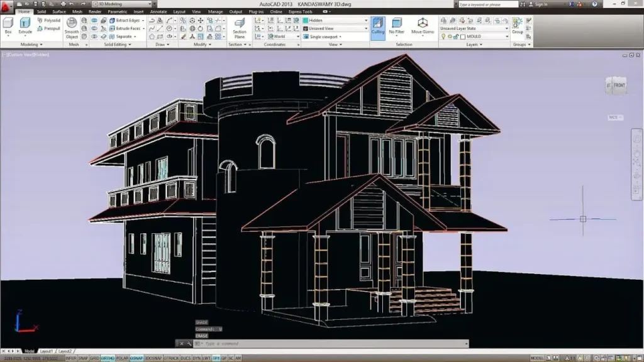644x362 pixels.
Task: Switch to the Render ribbon tab
Action: [95, 11]
